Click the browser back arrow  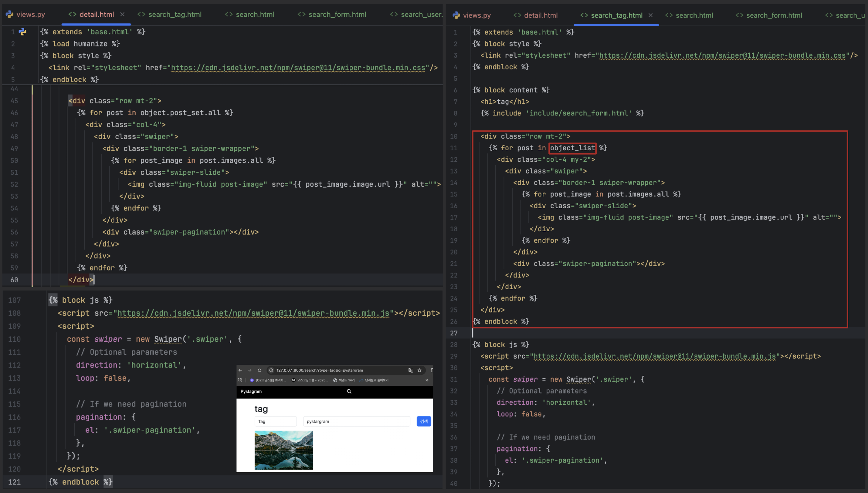240,370
